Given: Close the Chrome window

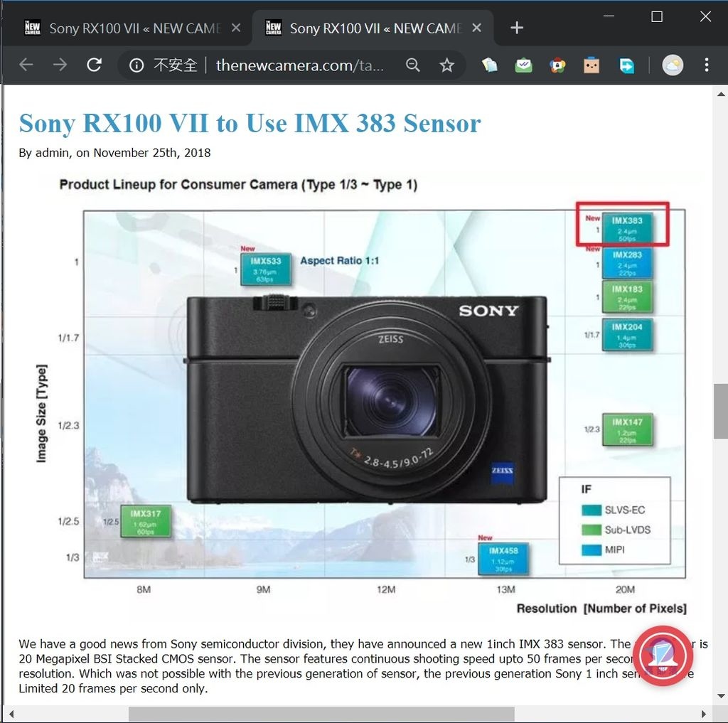Looking at the screenshot, I should pos(705,17).
